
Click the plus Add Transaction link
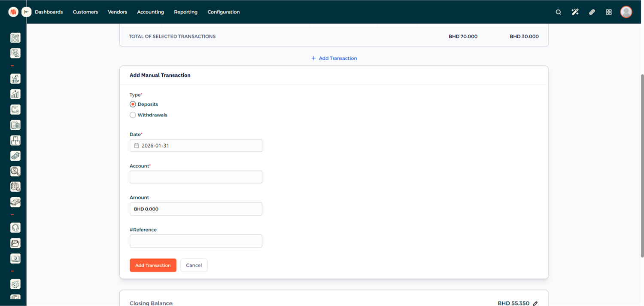(334, 58)
